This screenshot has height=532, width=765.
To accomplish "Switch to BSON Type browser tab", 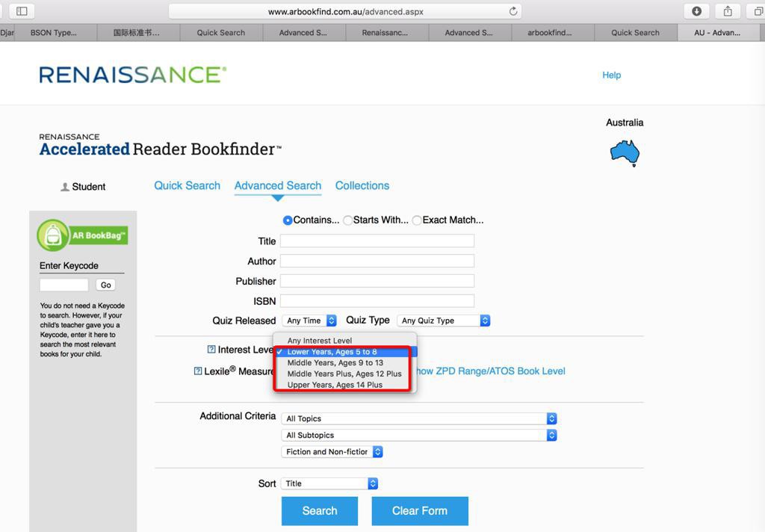I will 54,33.
